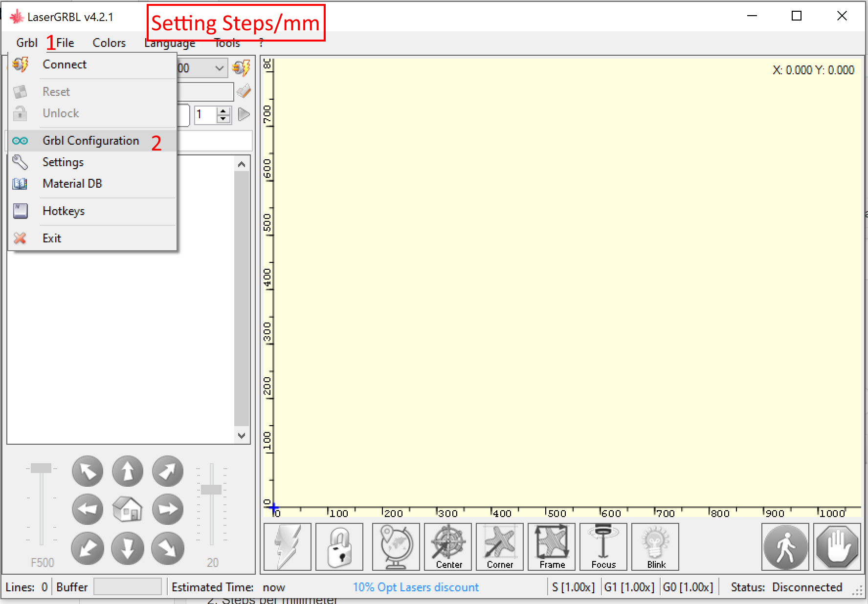
Task: Toggle the lock icon in the bottom toolbar
Action: click(338, 546)
